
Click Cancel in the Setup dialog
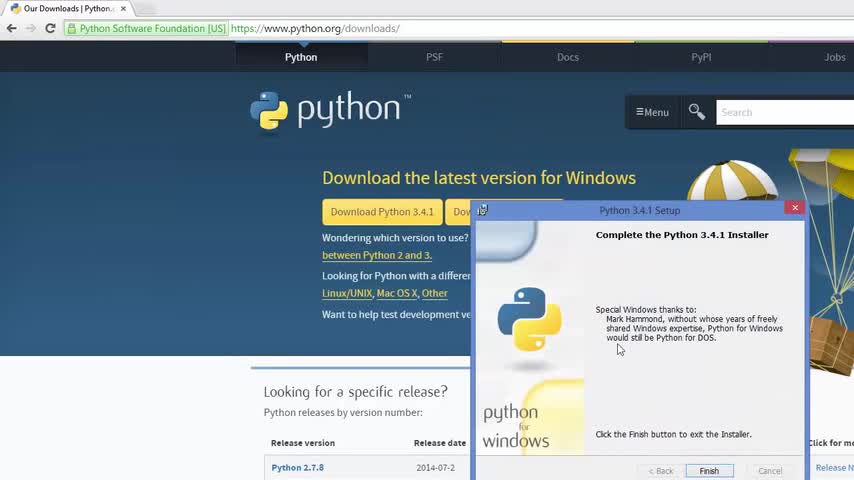(770, 471)
